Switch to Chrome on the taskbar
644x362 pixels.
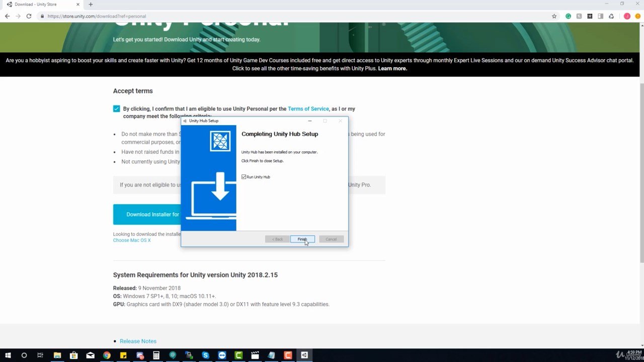point(107,355)
